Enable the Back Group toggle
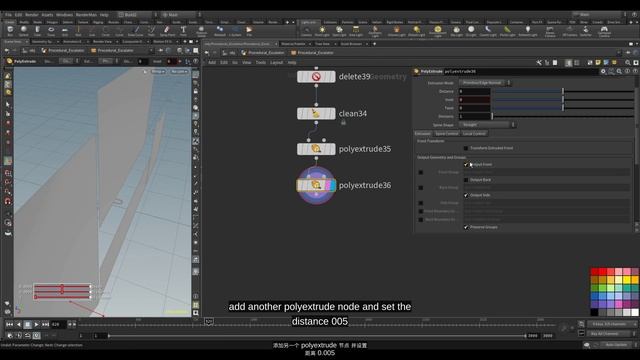The height and width of the screenshot is (360, 640). coord(421,188)
